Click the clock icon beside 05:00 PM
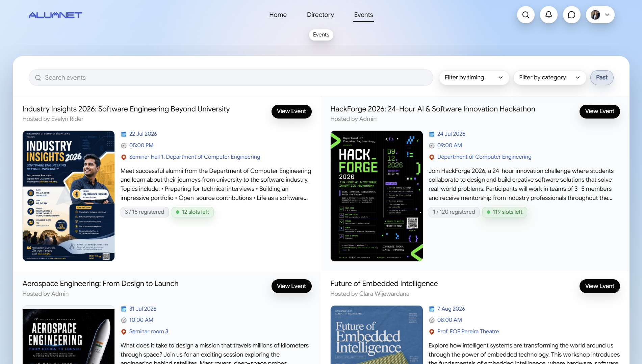 tap(124, 146)
